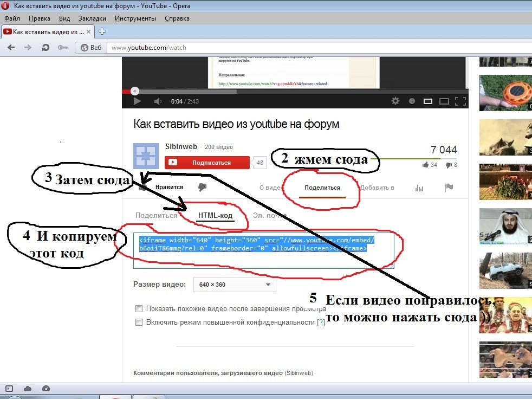Image resolution: width=532 pixels, height=400 pixels.
Task: Click the heading 'Комментарии пользователя, загрузившего видео'
Action: click(208, 373)
